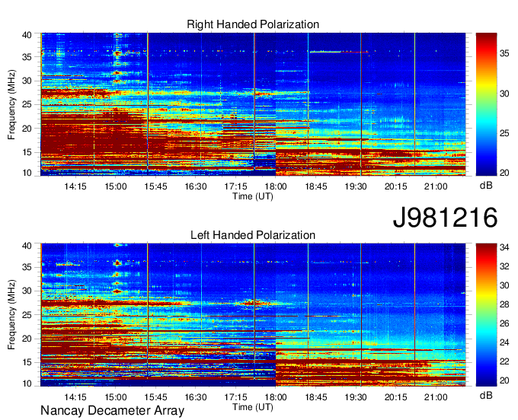
Task: Click the 15:45 tick label on lower plot
Action: (155, 397)
